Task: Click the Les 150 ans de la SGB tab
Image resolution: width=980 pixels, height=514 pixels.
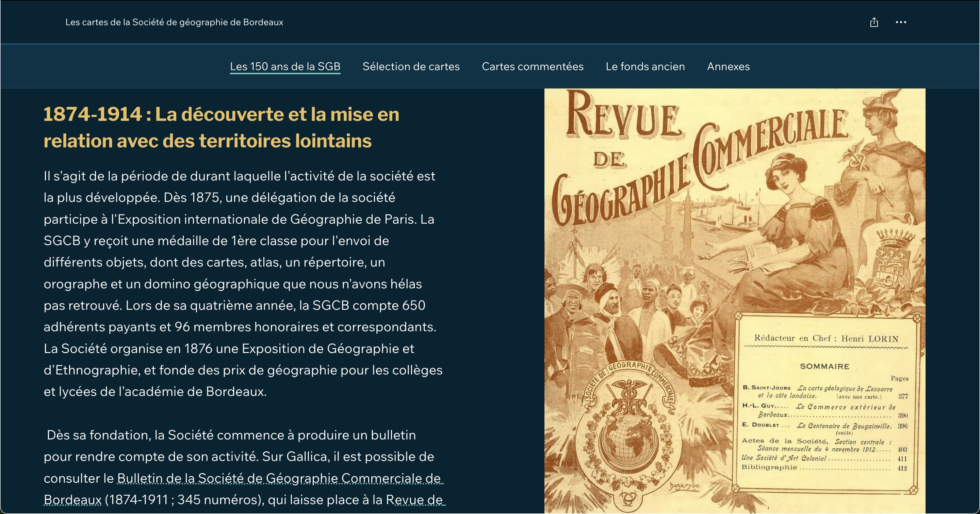Action: (x=285, y=67)
